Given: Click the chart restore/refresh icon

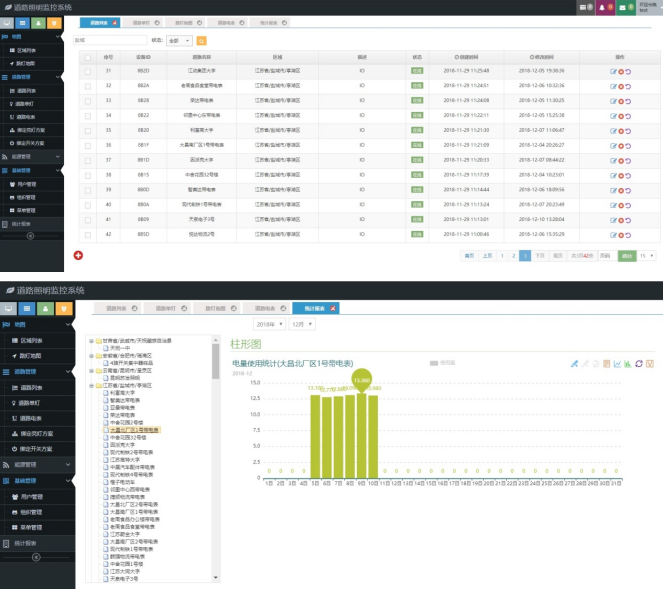Looking at the screenshot, I should (x=638, y=363).
